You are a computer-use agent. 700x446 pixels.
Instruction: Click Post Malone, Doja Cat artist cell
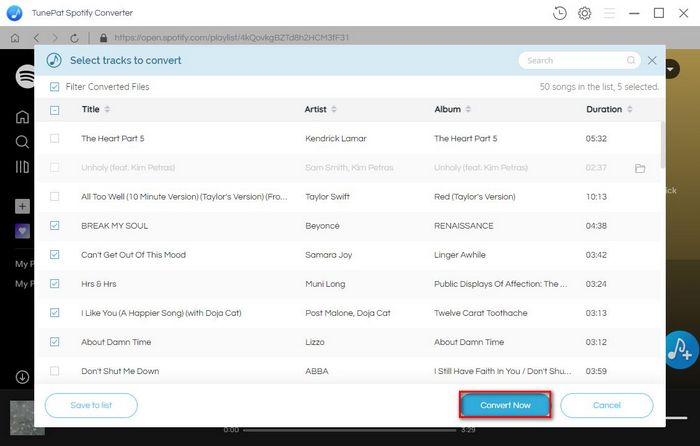tap(348, 313)
